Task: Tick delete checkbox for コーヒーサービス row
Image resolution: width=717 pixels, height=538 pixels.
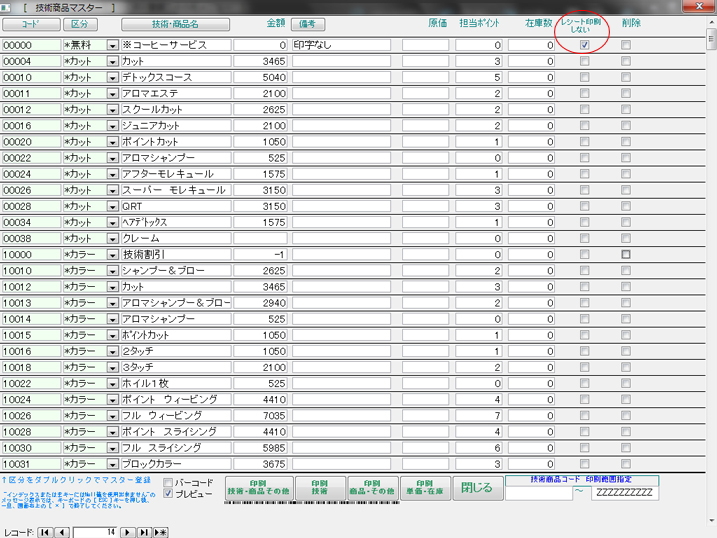Action: pos(626,45)
